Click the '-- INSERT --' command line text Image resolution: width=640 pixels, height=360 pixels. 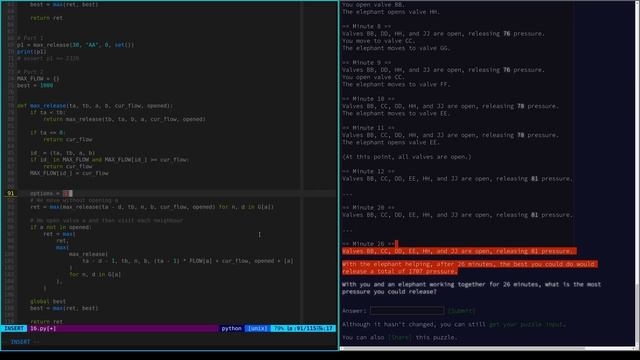click(x=21, y=342)
